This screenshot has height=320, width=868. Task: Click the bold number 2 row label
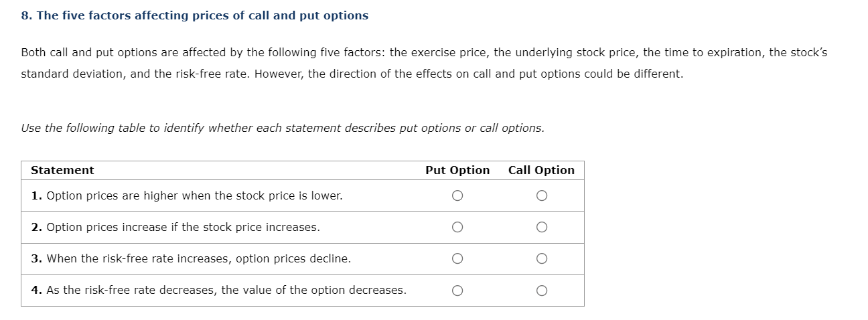coord(35,227)
